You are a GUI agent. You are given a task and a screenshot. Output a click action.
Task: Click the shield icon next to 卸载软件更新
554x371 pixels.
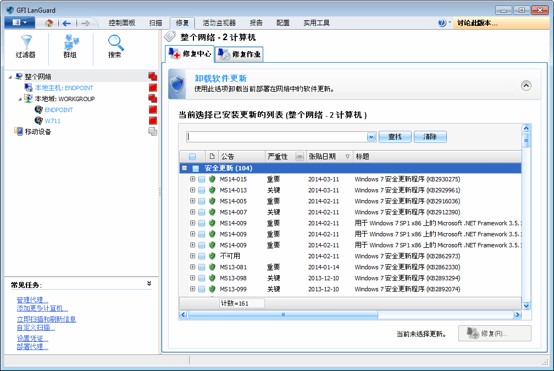[x=177, y=84]
